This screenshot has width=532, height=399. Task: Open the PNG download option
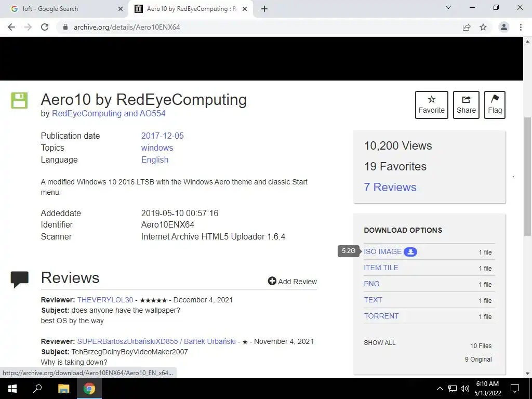(x=371, y=284)
